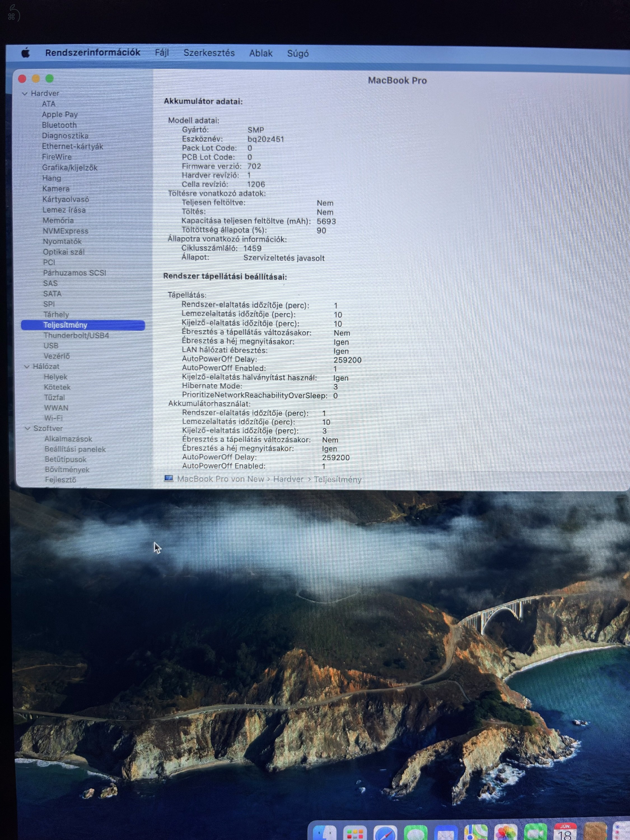Open the Ablak menu
Screen dimensions: 630x840
(261, 53)
